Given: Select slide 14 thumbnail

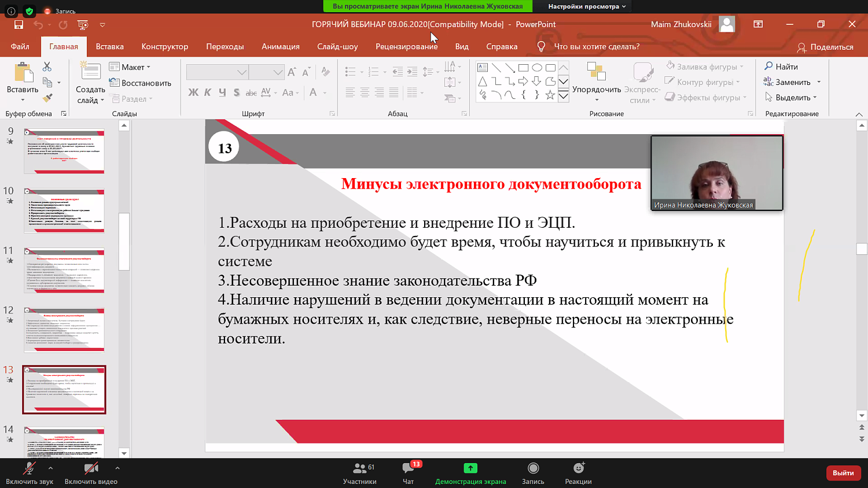Looking at the screenshot, I should pyautogui.click(x=64, y=442).
